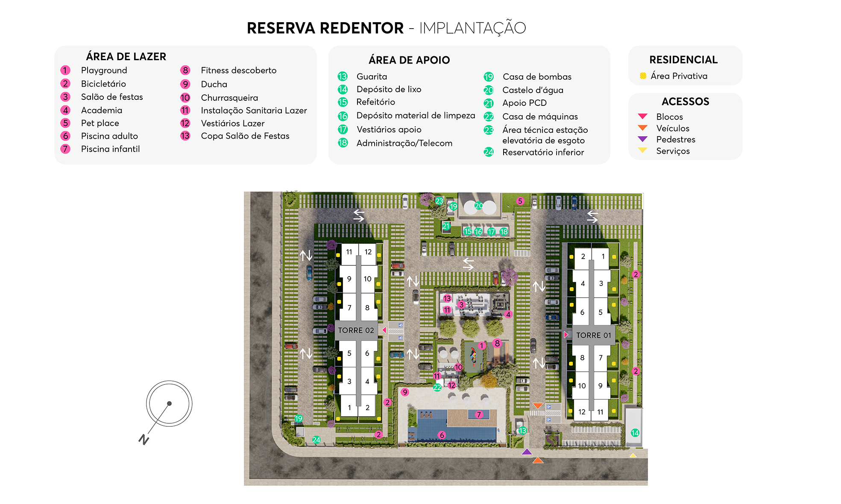This screenshot has width=841, height=504.
Task: Click the Depósito de lixo marker 14 on map
Action: point(635,433)
